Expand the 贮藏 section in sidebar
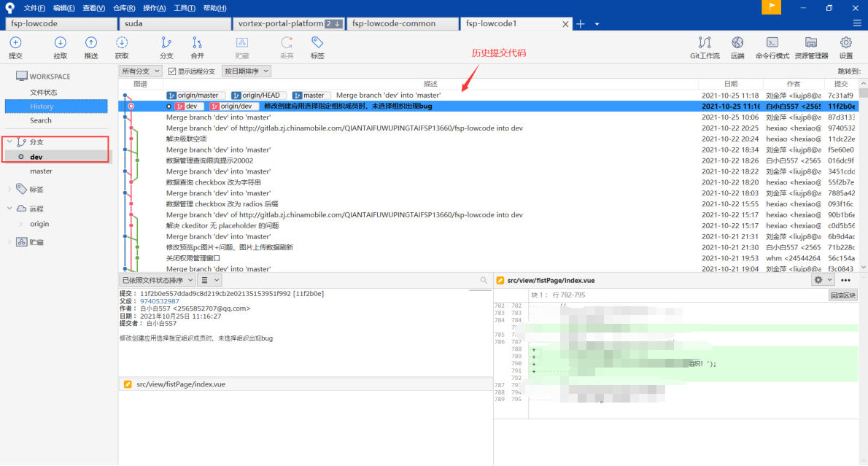Viewport: 868px width, 466px height. [x=9, y=242]
